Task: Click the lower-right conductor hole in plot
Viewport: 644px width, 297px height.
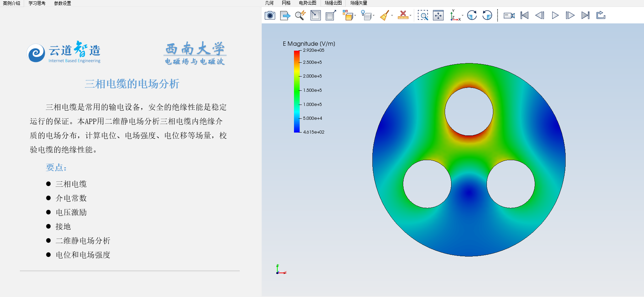Action: point(511,184)
